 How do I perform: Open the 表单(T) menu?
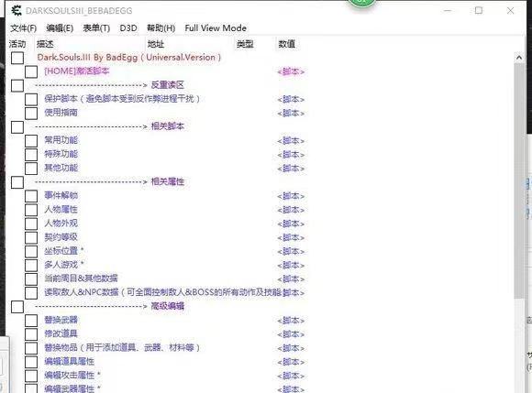click(96, 28)
